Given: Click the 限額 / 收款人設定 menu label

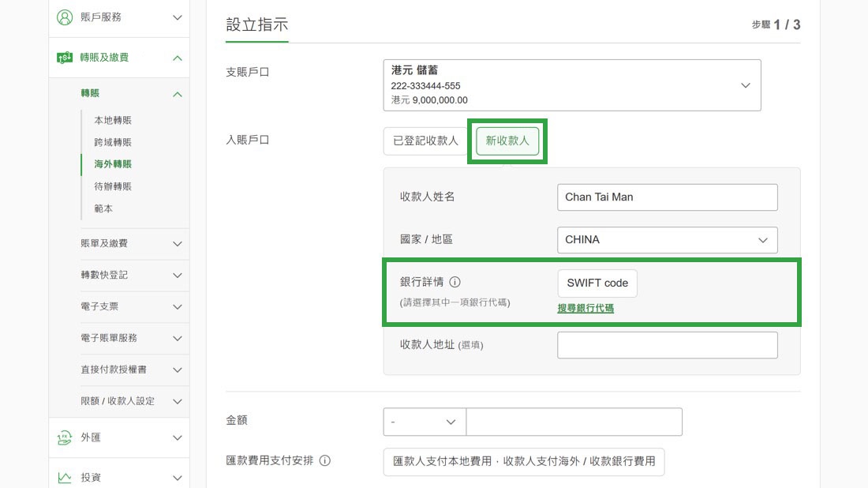Looking at the screenshot, I should pos(118,401).
